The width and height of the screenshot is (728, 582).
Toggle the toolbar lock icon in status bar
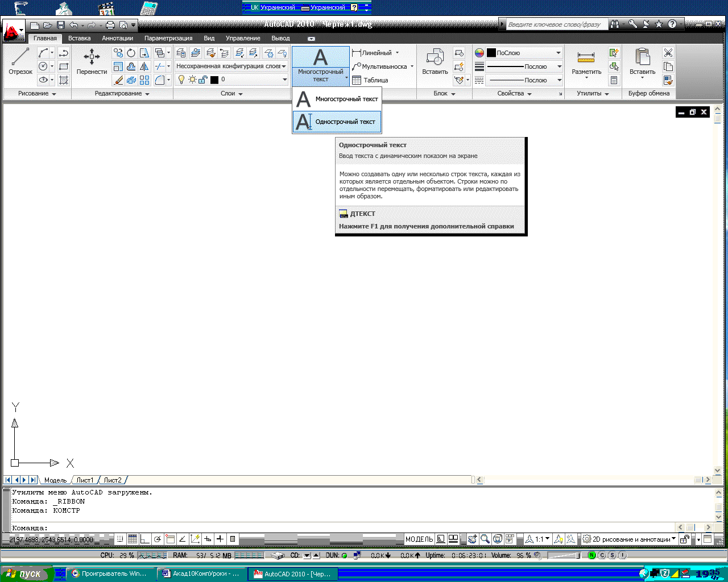(685, 539)
